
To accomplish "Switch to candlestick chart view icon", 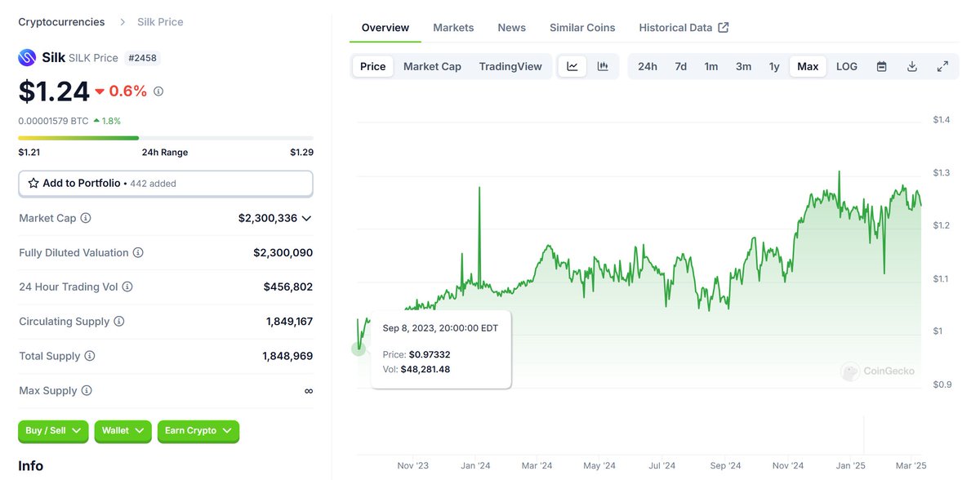I will (x=603, y=66).
